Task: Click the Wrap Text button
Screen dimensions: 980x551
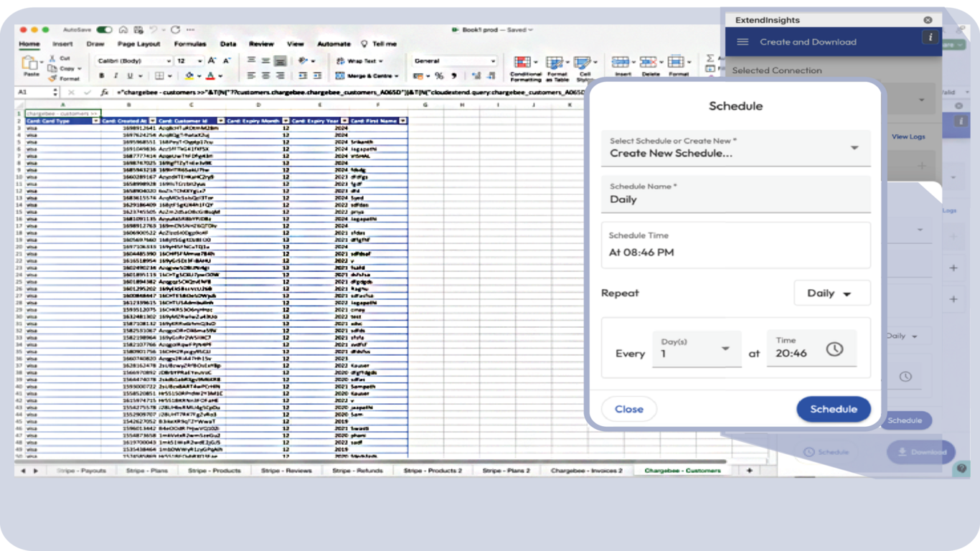Action: point(359,61)
